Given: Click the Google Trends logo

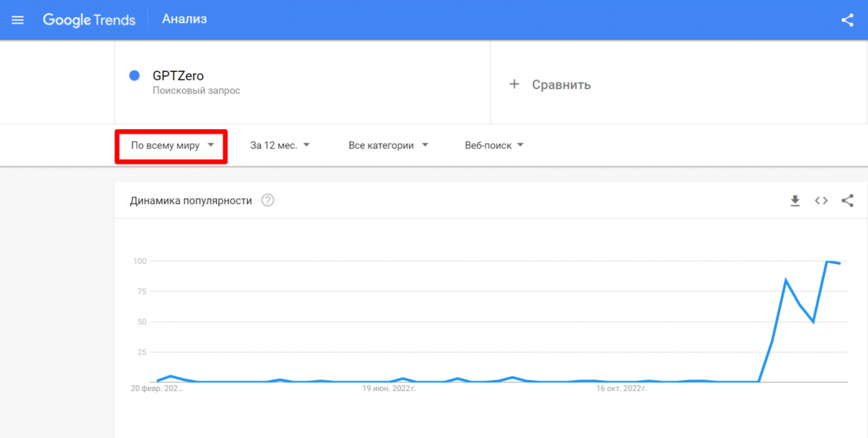Looking at the screenshot, I should click(89, 20).
